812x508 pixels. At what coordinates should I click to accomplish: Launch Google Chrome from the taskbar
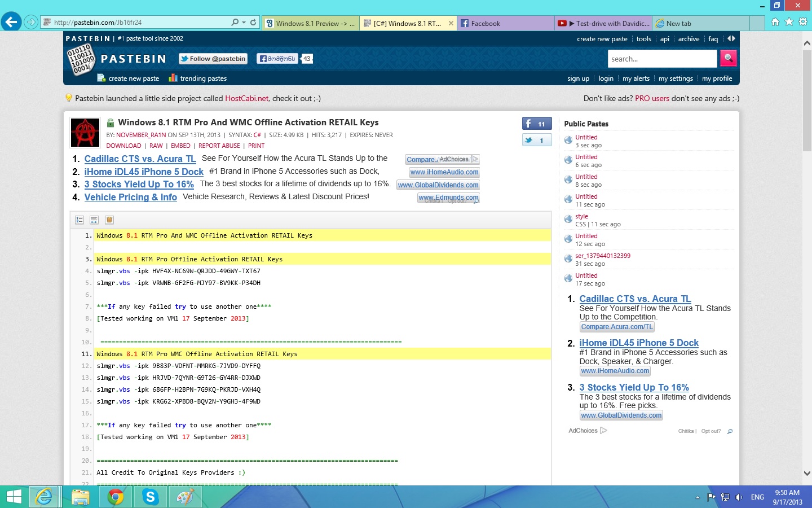pos(116,497)
